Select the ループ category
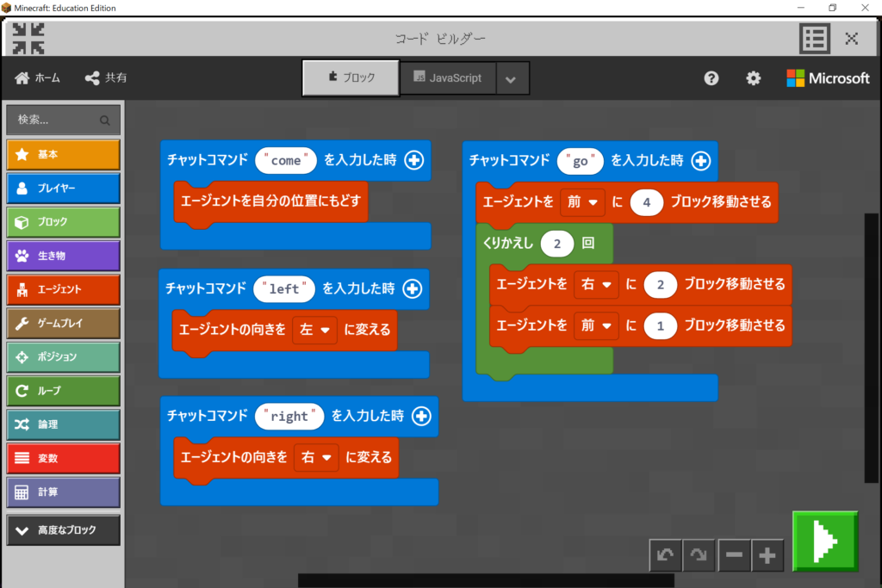The width and height of the screenshot is (882, 588). coord(63,391)
